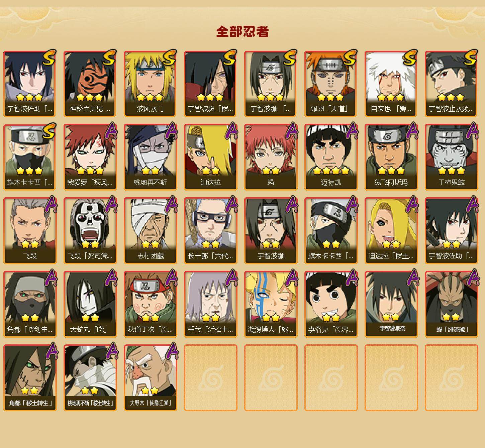Screen dimensions: 485x448
Task: Select the 迪达拉 blond ninja portrait
Action: pyautogui.click(x=210, y=157)
